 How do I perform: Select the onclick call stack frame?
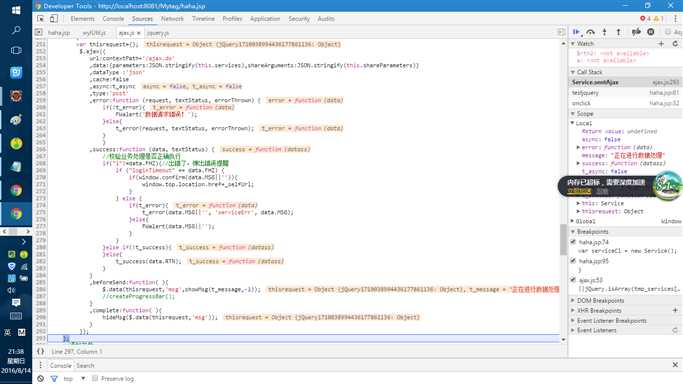point(626,103)
